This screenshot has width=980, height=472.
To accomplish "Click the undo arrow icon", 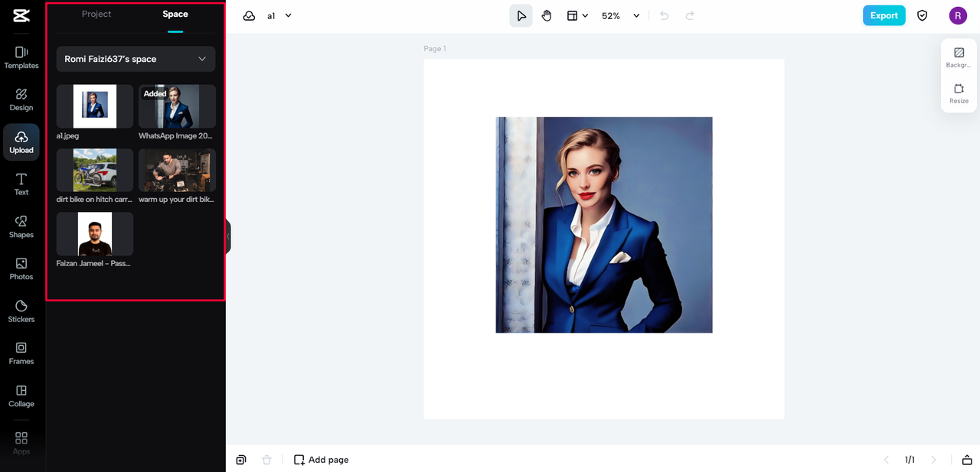I will 664,15.
